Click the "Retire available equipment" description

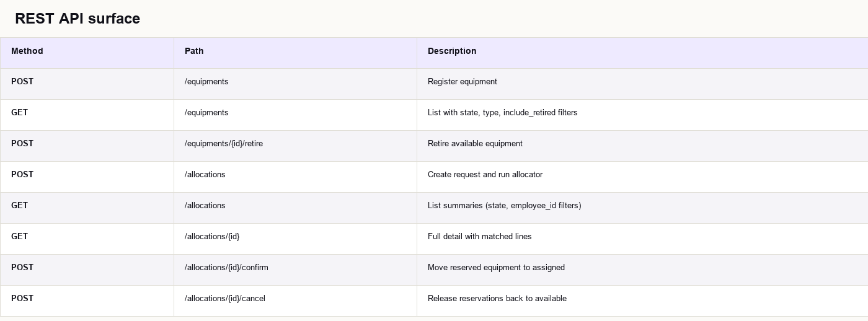tap(475, 143)
